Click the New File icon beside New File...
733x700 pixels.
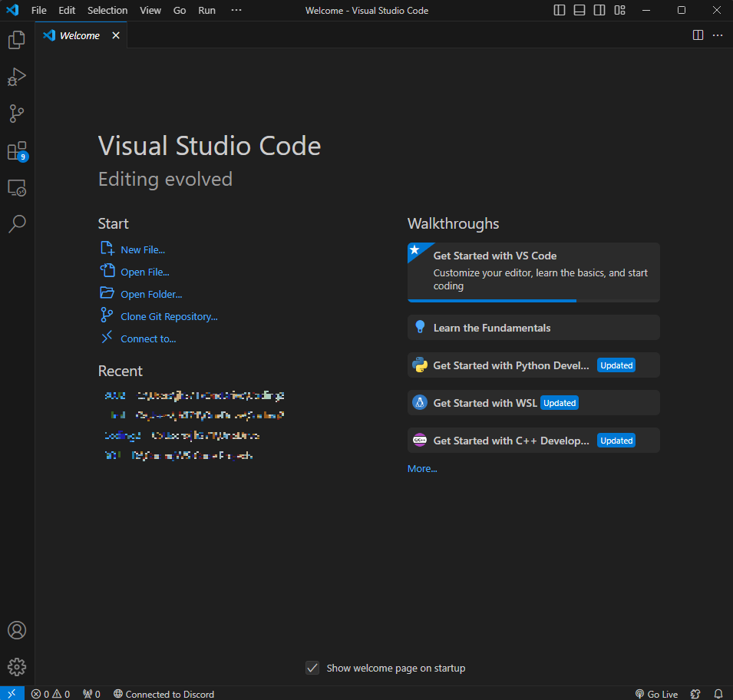tap(107, 248)
